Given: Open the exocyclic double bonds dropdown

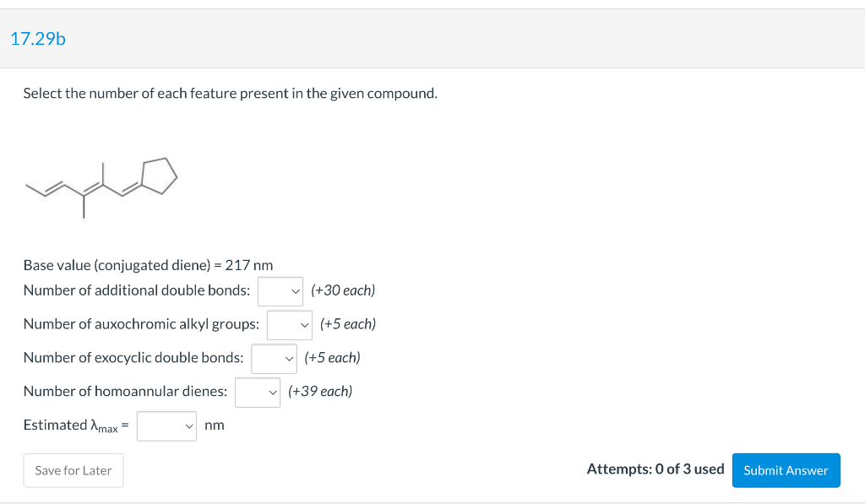Looking at the screenshot, I should [x=272, y=358].
